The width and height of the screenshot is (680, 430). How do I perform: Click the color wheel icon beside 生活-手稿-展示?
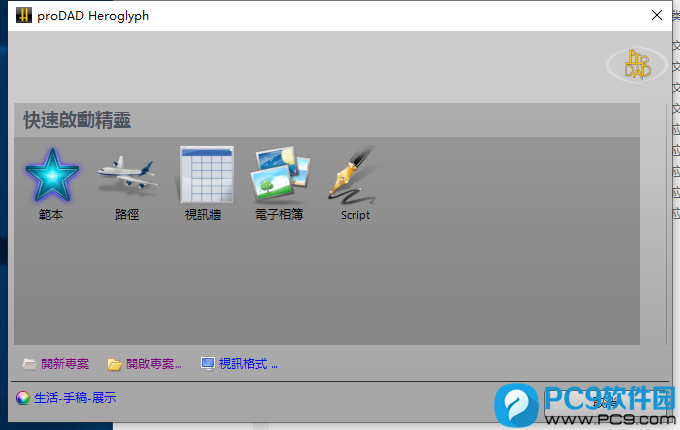point(23,397)
